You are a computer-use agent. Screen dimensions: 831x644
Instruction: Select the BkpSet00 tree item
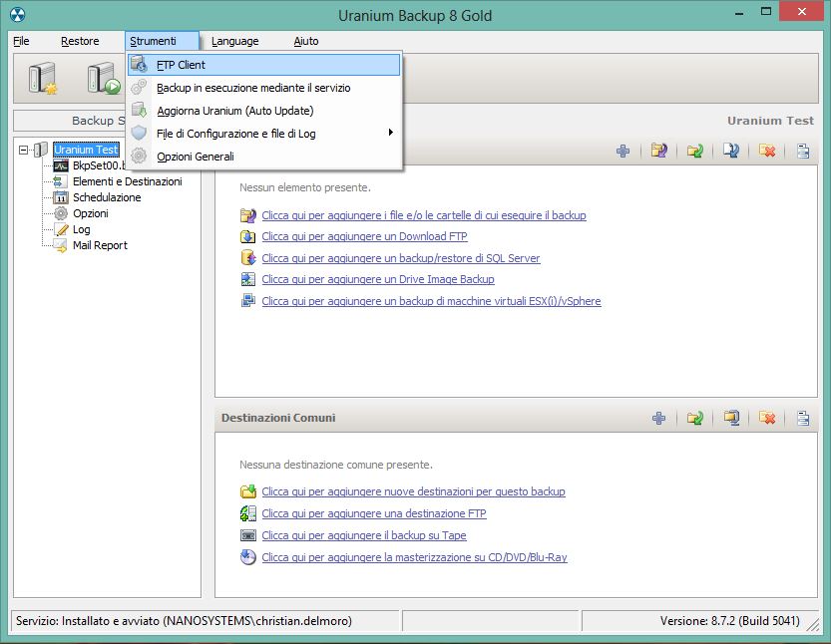tap(99, 165)
